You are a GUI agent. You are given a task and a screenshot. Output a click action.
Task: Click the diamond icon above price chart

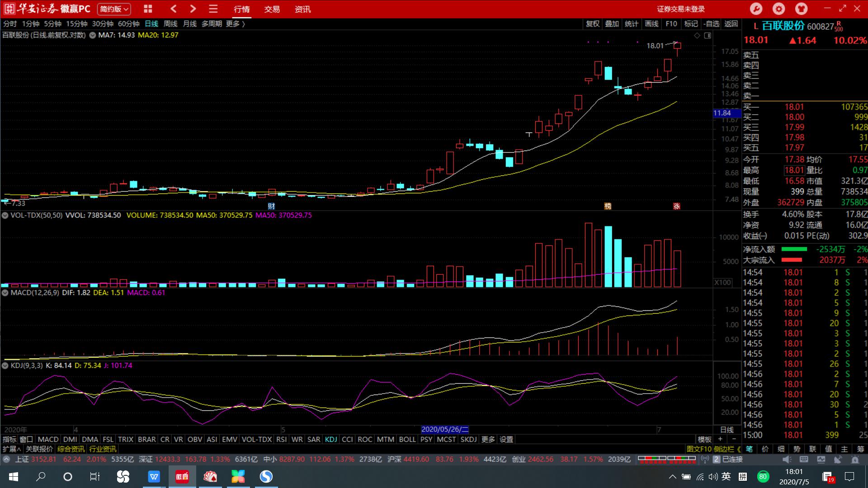tap(697, 35)
